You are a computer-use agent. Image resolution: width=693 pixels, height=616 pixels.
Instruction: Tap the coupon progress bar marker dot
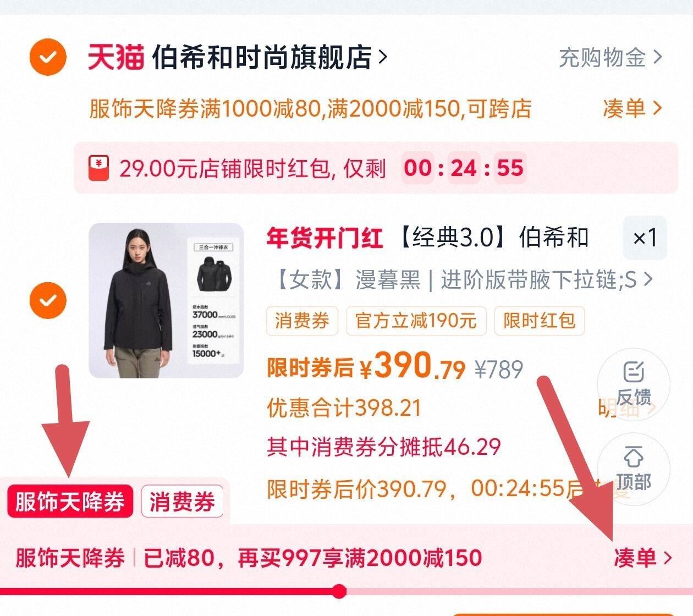pos(339,591)
